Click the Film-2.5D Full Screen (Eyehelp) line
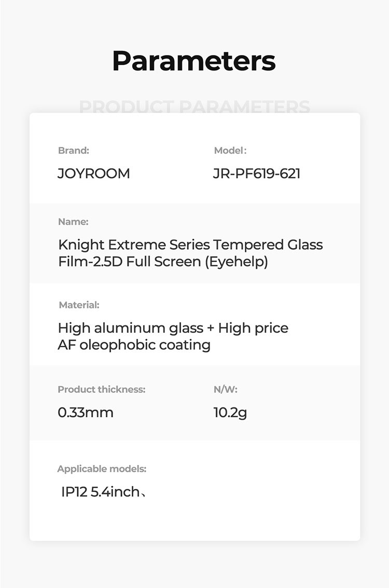389x588 pixels. click(x=163, y=262)
